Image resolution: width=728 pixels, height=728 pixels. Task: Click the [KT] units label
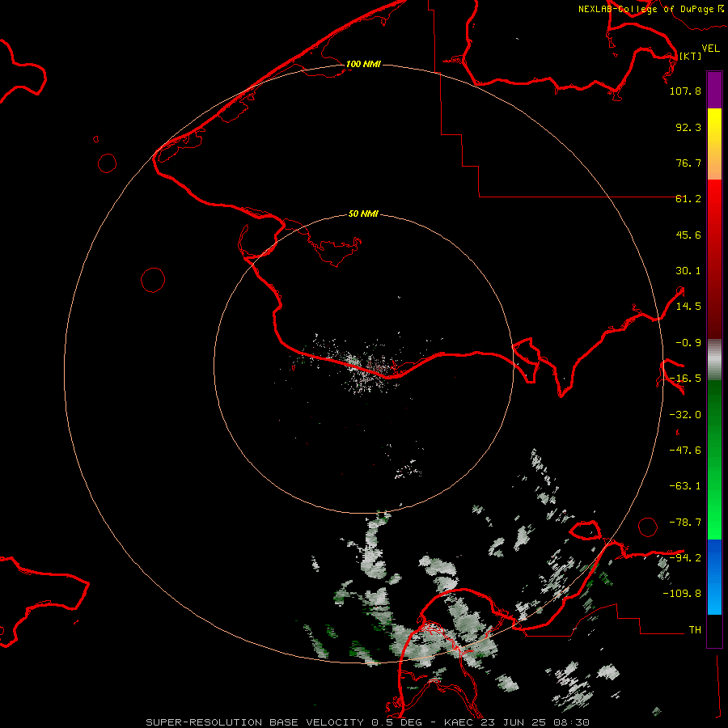click(690, 56)
